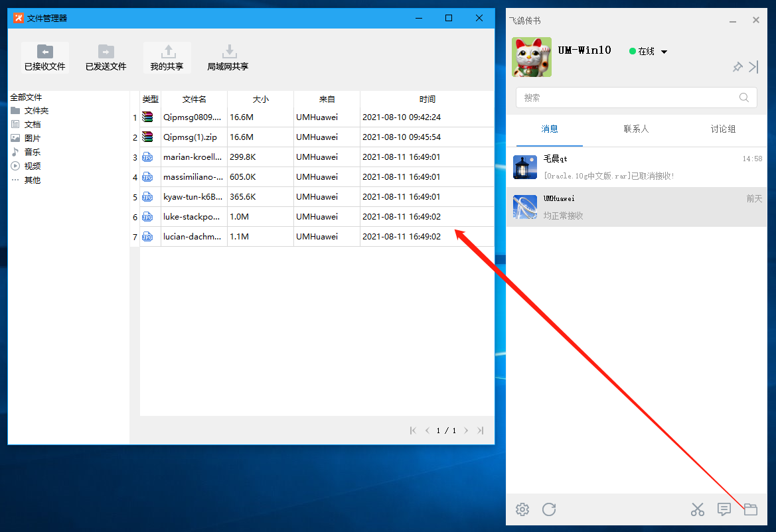The height and width of the screenshot is (532, 776).
Task: Click the settings gear icon
Action: (x=522, y=509)
